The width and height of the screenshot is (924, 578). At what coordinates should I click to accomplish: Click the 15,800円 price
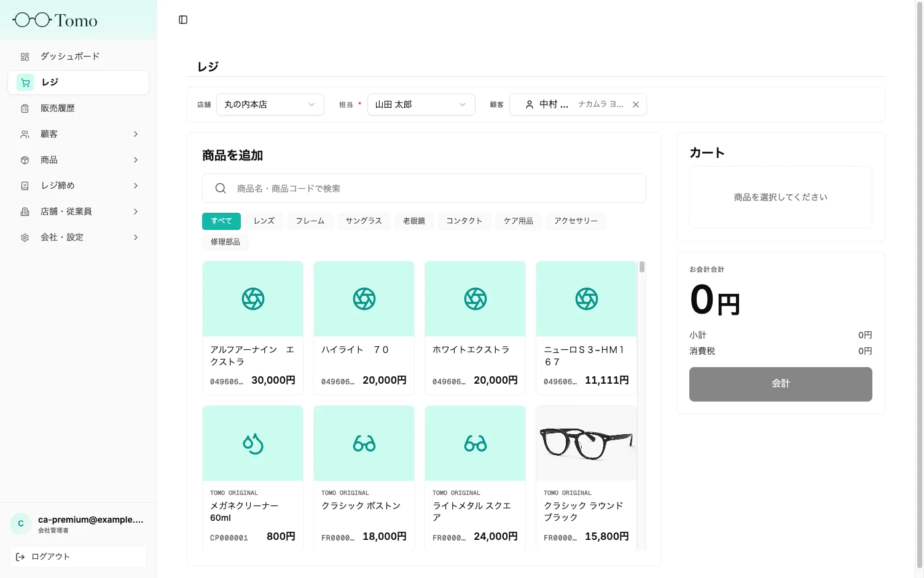click(x=607, y=537)
